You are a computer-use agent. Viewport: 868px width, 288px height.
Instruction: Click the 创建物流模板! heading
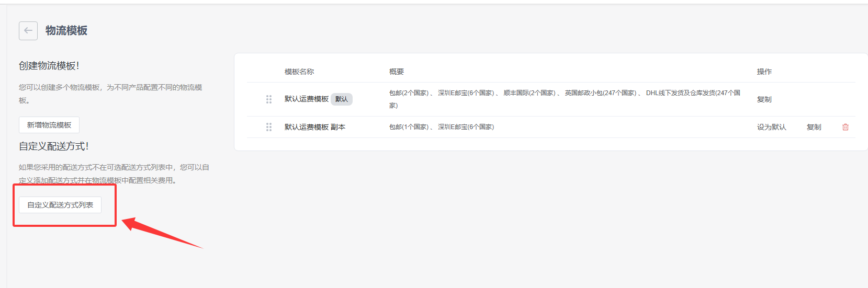pyautogui.click(x=49, y=66)
